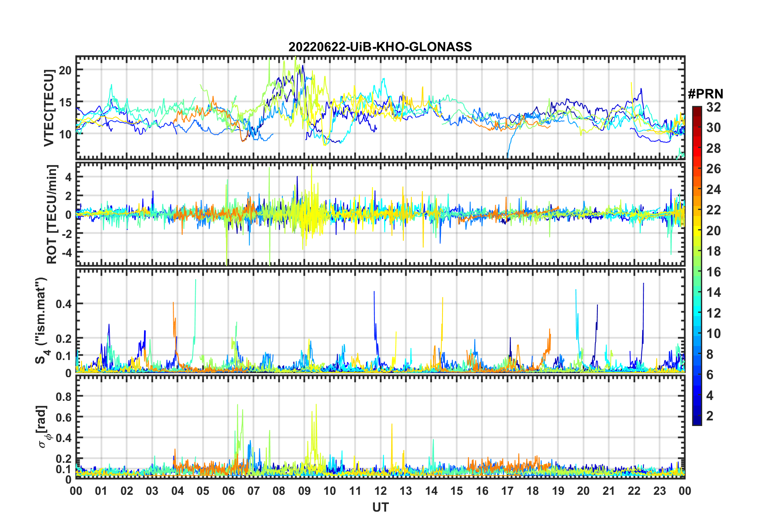Click the plot title 20220622-UiB-KHO-GLONASS
The image size is (761, 532).
[380, 47]
